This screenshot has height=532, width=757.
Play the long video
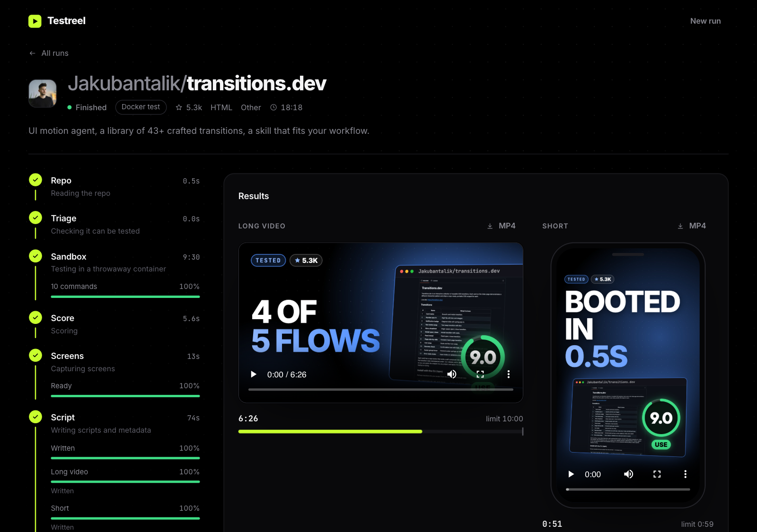(x=254, y=375)
